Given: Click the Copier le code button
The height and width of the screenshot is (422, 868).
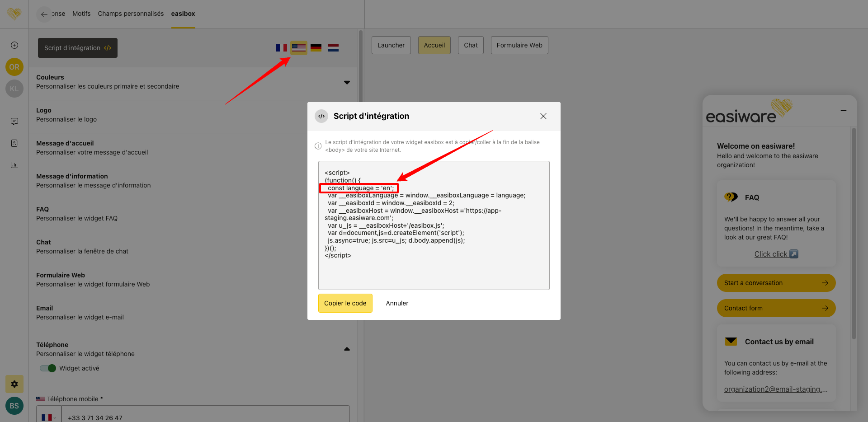Looking at the screenshot, I should (345, 303).
